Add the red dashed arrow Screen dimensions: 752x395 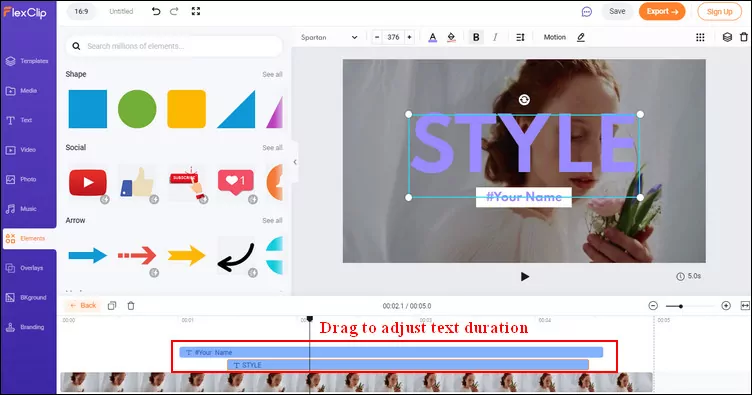137,256
